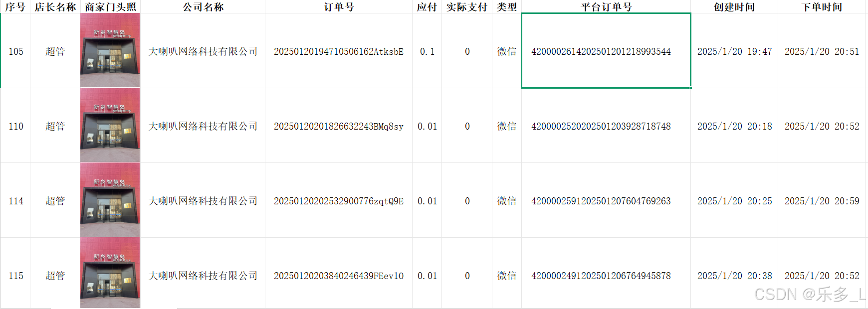Viewport: 868px width, 309px height.
Task: Select the 公司名称 header cell
Action: (x=203, y=6)
